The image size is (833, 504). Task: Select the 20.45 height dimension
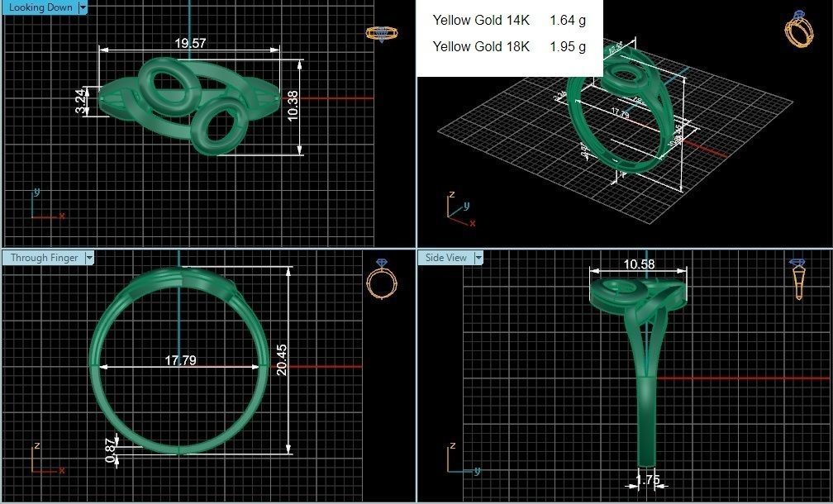point(282,360)
